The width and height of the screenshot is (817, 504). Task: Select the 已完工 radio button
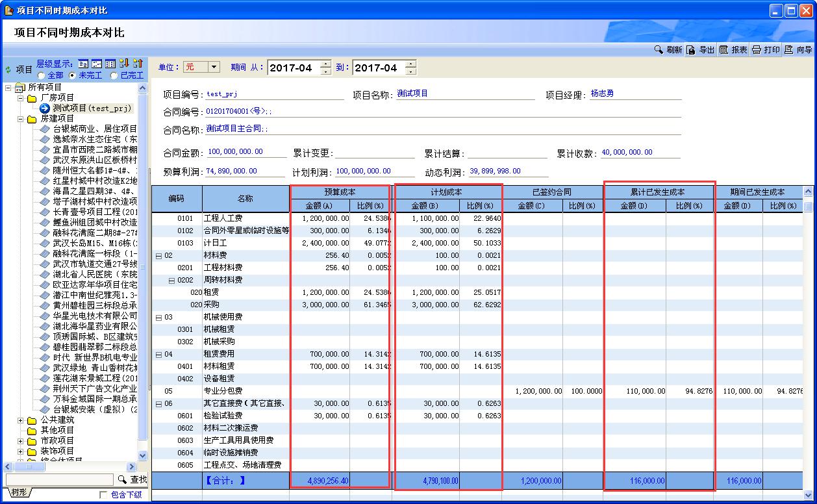[114, 75]
